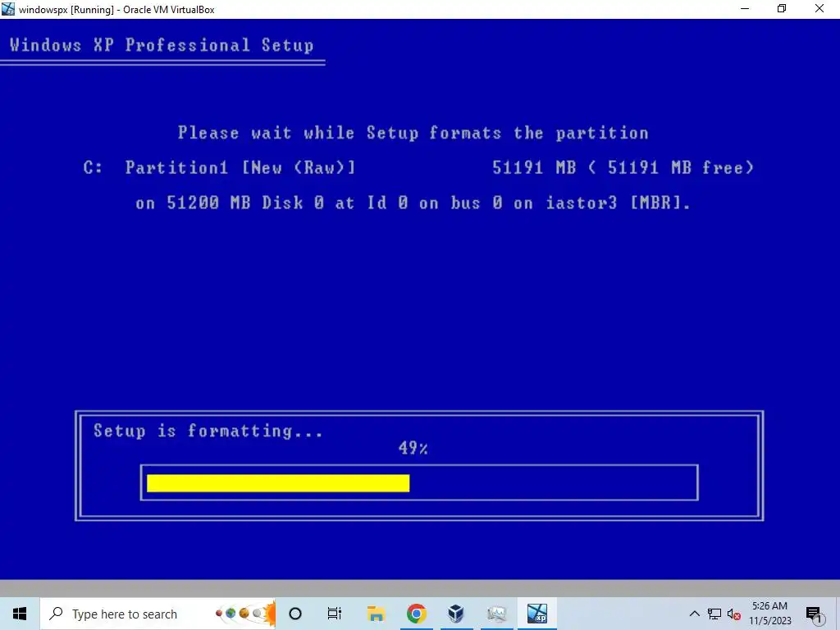Image resolution: width=840 pixels, height=630 pixels.
Task: Restore down the VirtualBox window
Action: tap(782, 8)
